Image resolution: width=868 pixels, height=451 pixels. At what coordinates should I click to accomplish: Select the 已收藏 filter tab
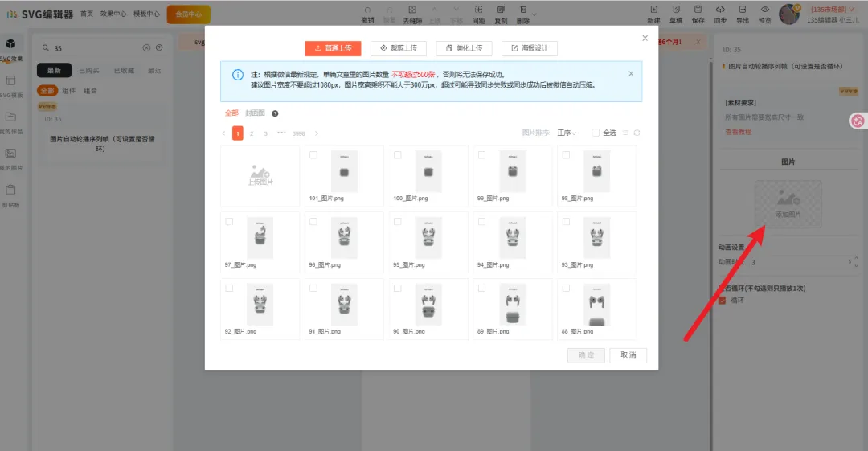[124, 71]
